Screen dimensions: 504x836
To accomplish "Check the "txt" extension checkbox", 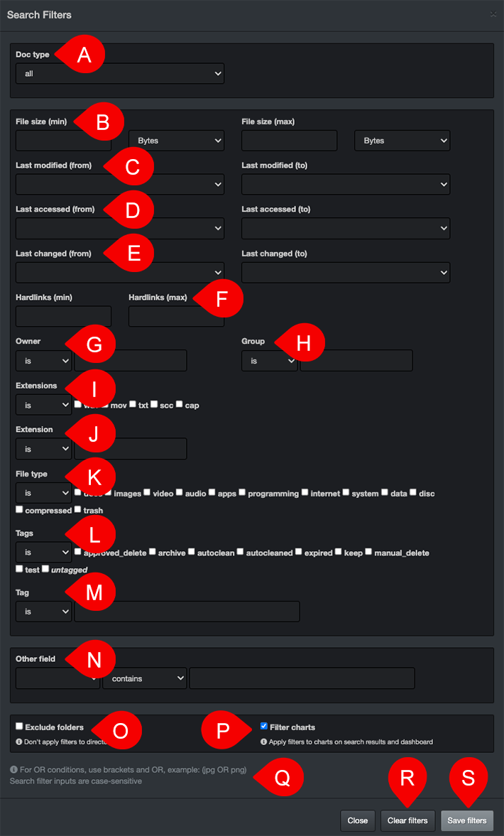I will pos(133,403).
